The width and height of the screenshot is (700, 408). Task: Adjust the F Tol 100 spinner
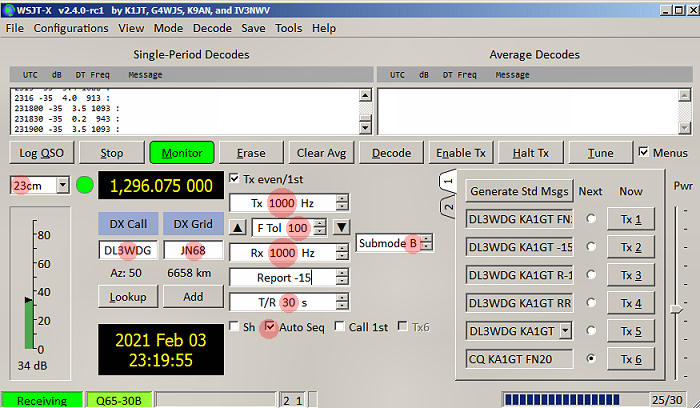(320, 228)
